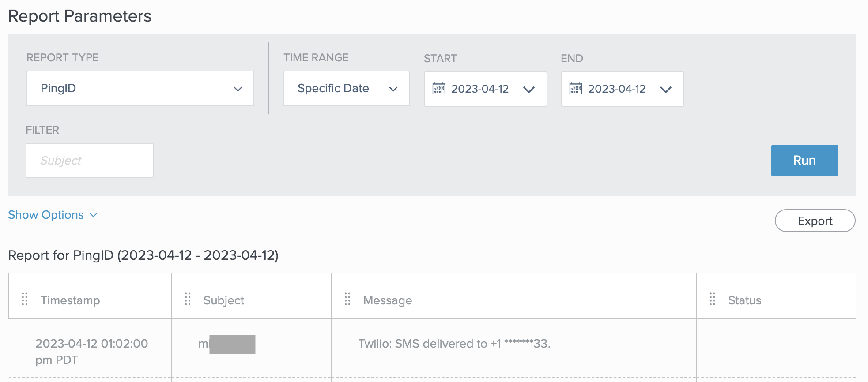Click the Run button
The image size is (868, 382).
(x=804, y=161)
